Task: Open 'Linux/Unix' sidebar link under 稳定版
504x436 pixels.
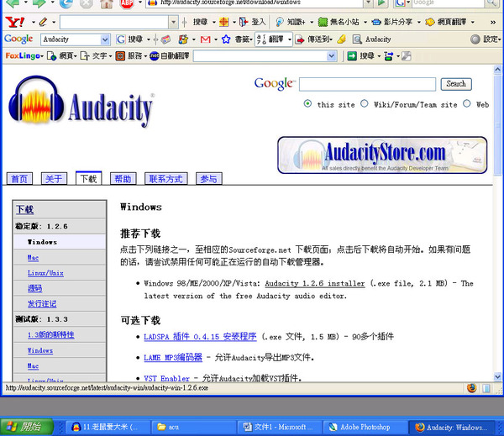Action: (45, 273)
